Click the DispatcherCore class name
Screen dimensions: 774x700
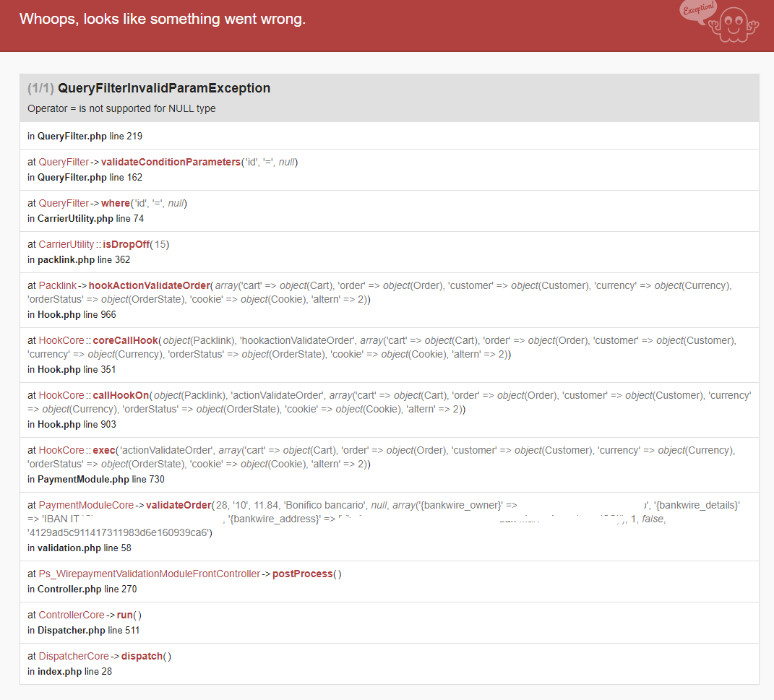coord(74,656)
